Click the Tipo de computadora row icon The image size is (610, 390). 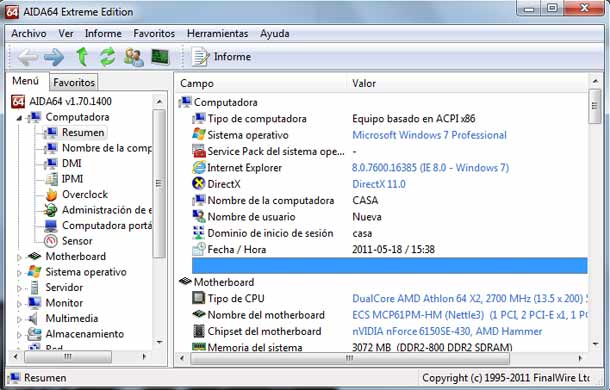[199, 118]
